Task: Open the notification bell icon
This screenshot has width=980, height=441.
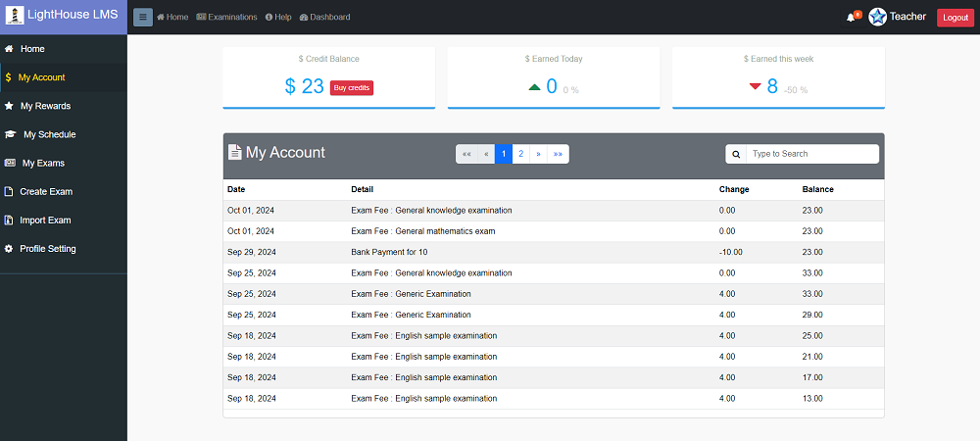Action: click(x=851, y=18)
